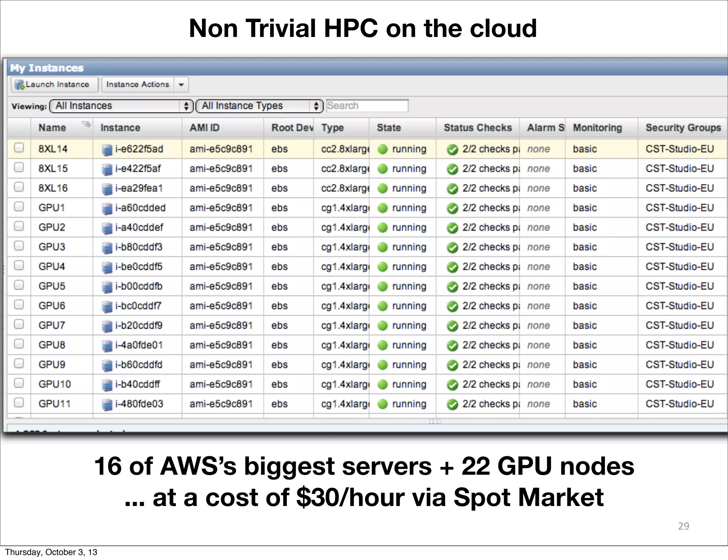
Task: Click the status check mark for 8XL15
Action: pyautogui.click(x=453, y=169)
